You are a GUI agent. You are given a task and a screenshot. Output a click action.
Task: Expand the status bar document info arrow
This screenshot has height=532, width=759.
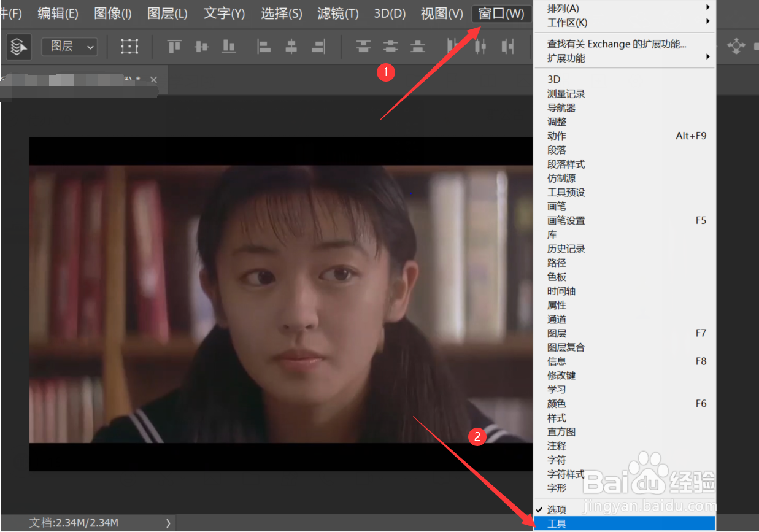[x=168, y=523]
